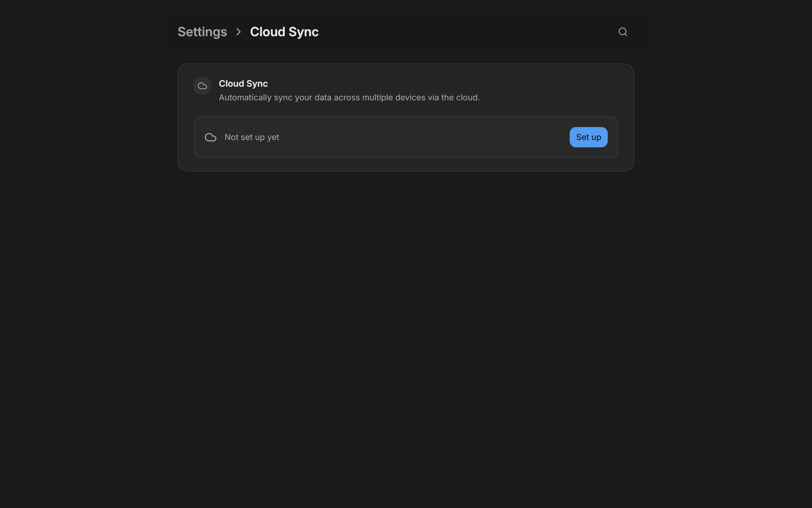The image size is (812, 508).
Task: Click the breadcrumb chevron separator
Action: 239,32
